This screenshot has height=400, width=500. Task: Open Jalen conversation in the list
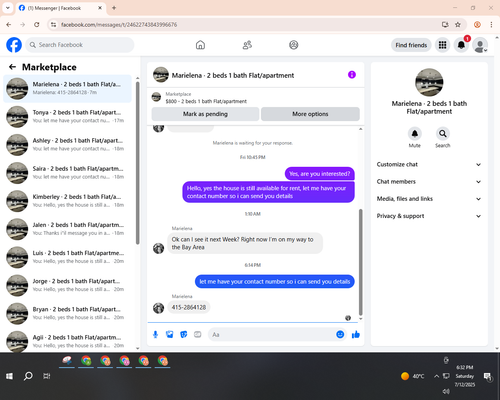coord(67,229)
